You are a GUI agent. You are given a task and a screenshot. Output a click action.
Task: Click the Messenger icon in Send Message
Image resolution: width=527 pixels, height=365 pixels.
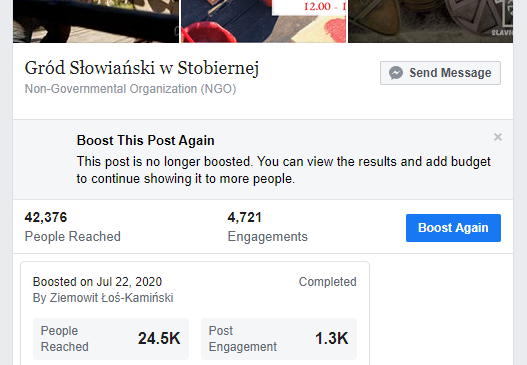pyautogui.click(x=396, y=73)
